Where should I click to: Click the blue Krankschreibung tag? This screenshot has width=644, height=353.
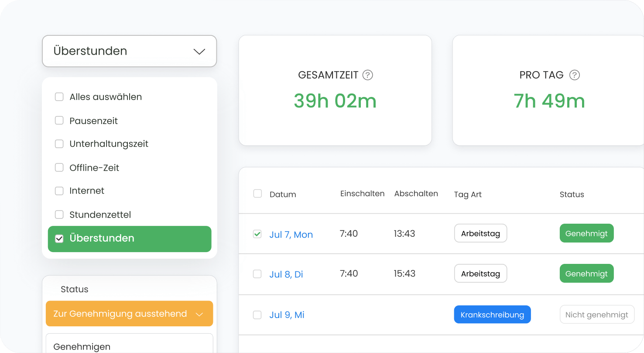pos(492,315)
